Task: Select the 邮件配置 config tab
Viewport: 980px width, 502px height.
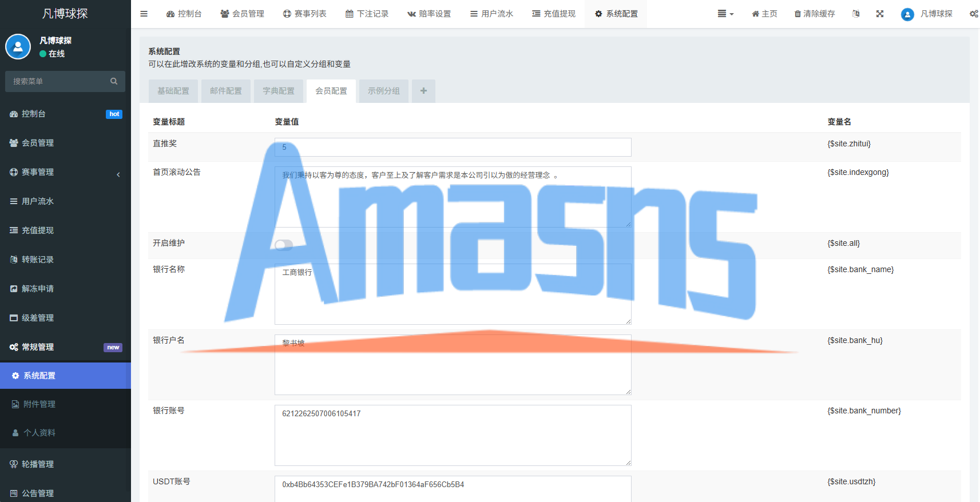Action: tap(226, 91)
